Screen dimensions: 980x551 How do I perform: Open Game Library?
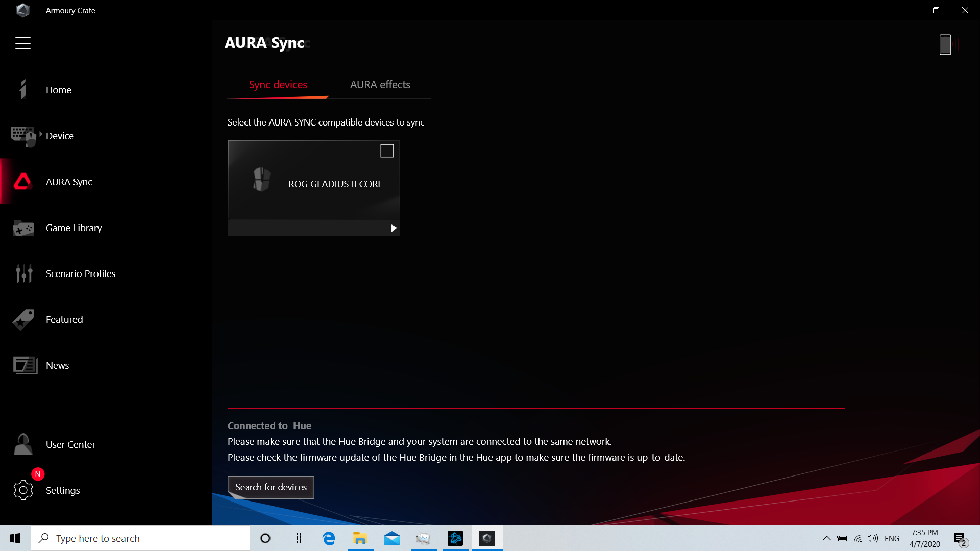coord(73,228)
